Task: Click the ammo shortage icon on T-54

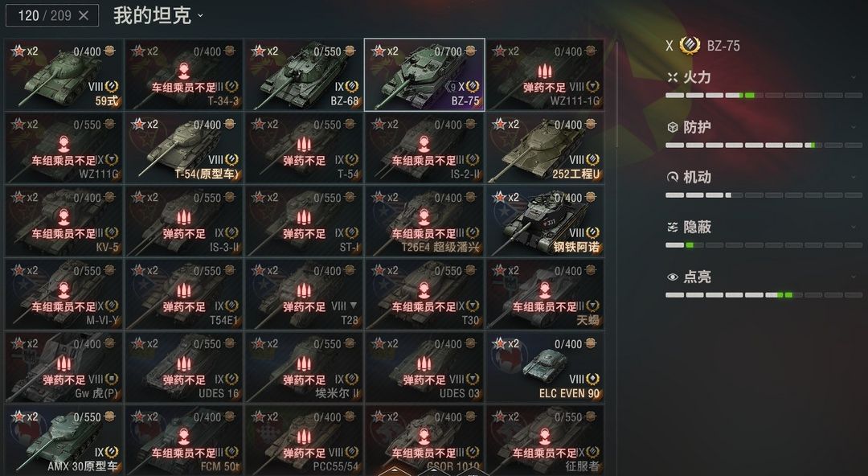Action: point(304,146)
